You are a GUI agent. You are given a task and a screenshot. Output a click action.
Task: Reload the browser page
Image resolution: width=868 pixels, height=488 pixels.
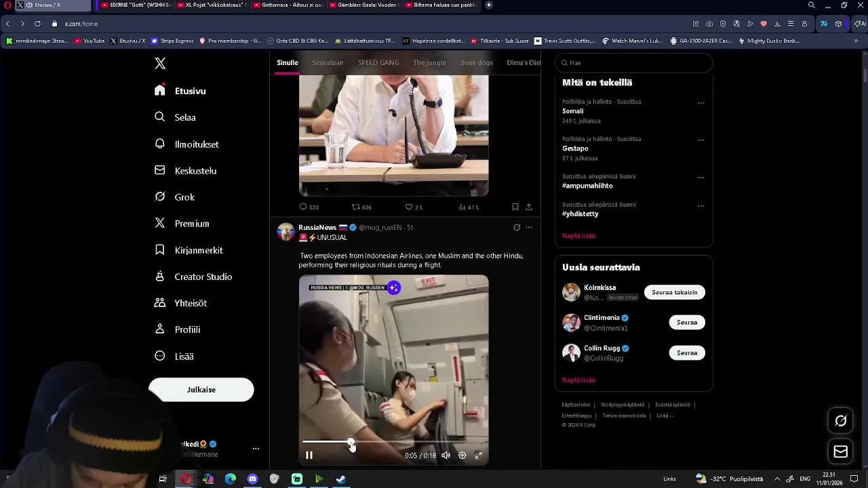coord(37,24)
